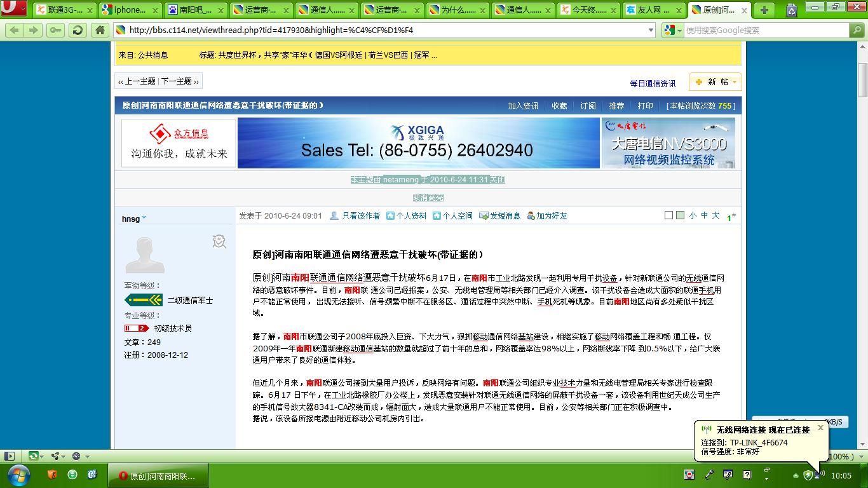Go back with the browser back arrow
This screenshot has height=488, width=868.
[14, 30]
